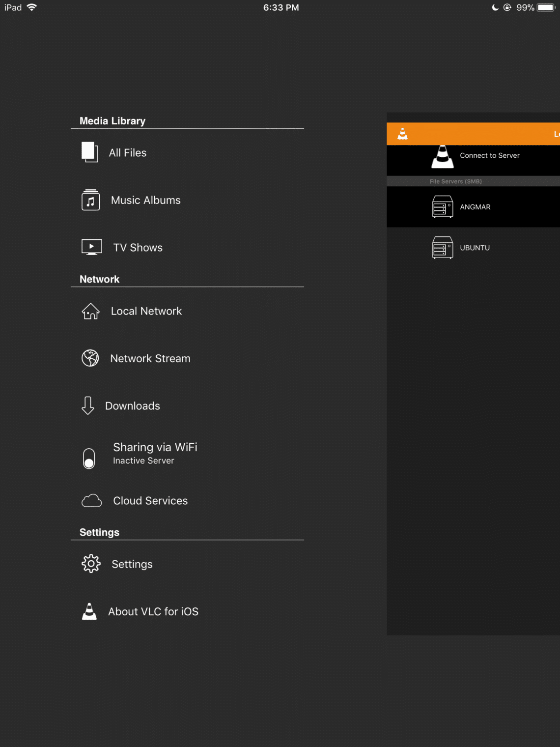Tap the Network section header
This screenshot has height=747, width=560.
(99, 279)
